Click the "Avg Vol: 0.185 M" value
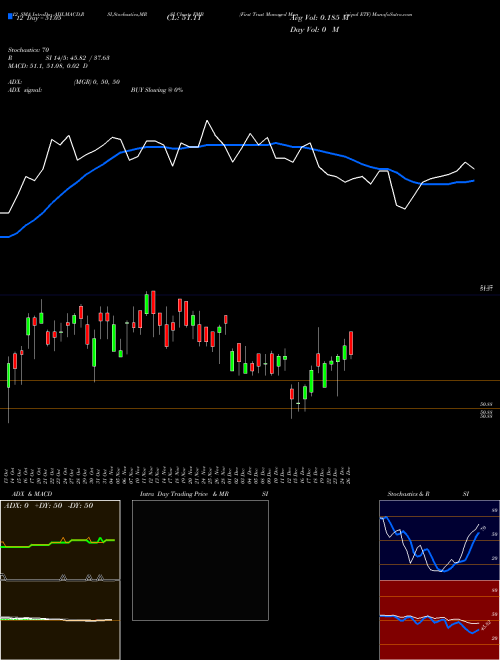The image size is (500, 660). point(319,18)
